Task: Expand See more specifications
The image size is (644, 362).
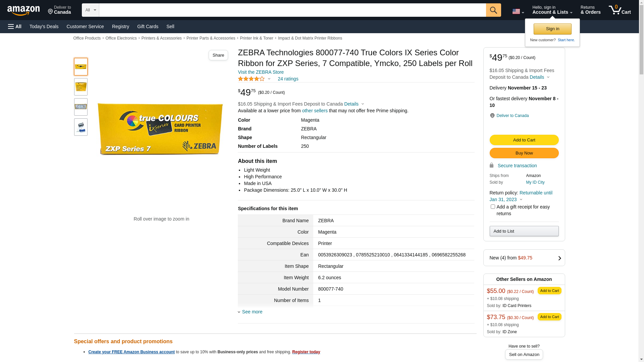Action: click(252, 312)
